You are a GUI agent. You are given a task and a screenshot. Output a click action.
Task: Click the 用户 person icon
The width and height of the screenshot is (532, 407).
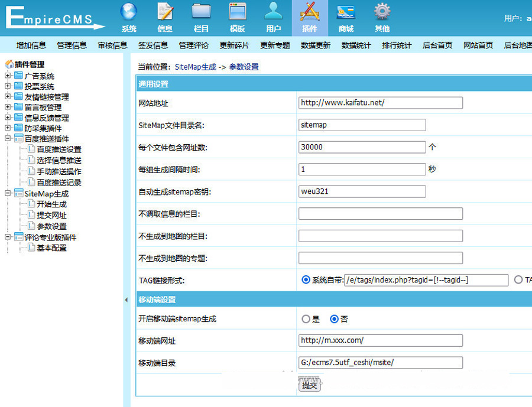pyautogui.click(x=273, y=12)
